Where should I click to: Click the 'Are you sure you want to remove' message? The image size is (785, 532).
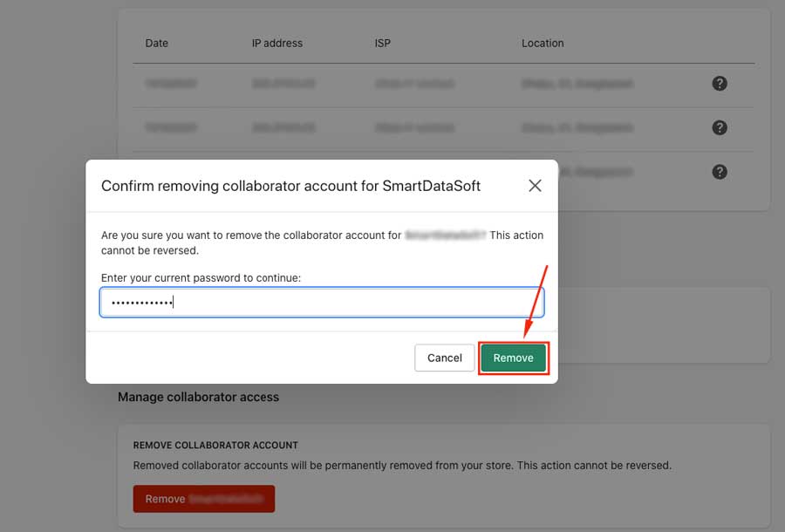click(x=322, y=242)
